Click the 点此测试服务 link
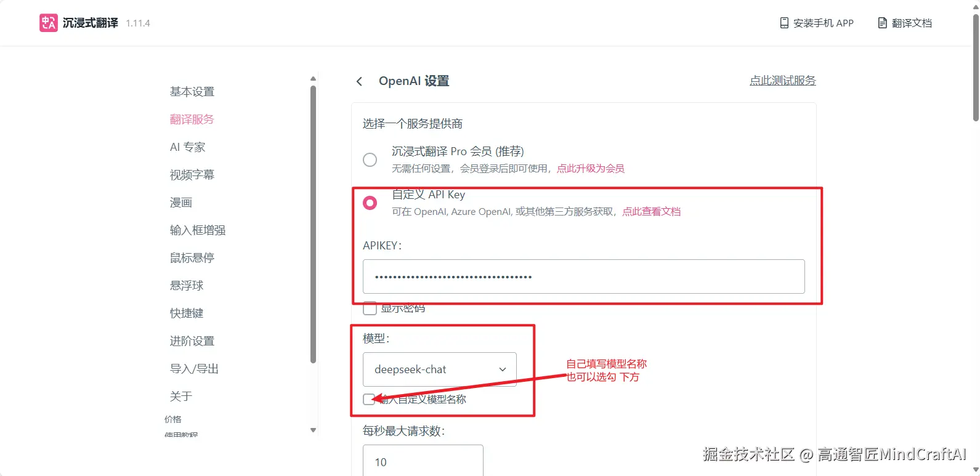 [x=783, y=81]
